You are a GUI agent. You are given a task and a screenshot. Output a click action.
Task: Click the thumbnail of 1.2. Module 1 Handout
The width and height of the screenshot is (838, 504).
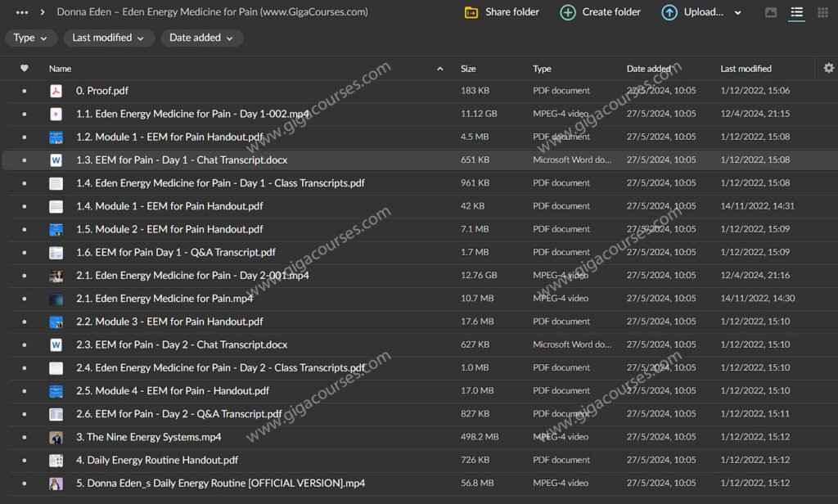(56, 137)
